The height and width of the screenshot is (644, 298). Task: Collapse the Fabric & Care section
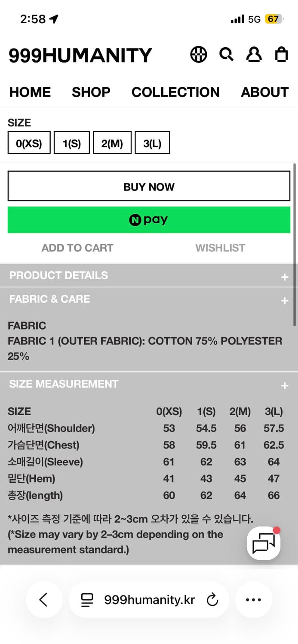coord(284,301)
